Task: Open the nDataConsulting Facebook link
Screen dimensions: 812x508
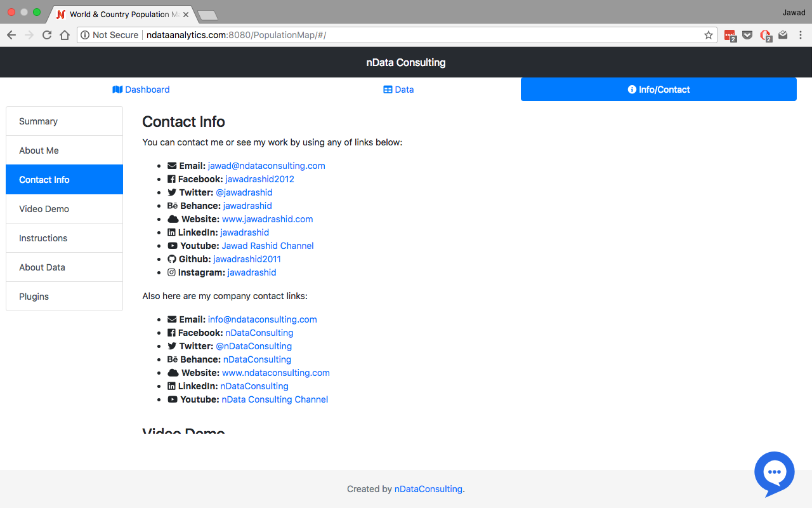Action: [x=259, y=333]
